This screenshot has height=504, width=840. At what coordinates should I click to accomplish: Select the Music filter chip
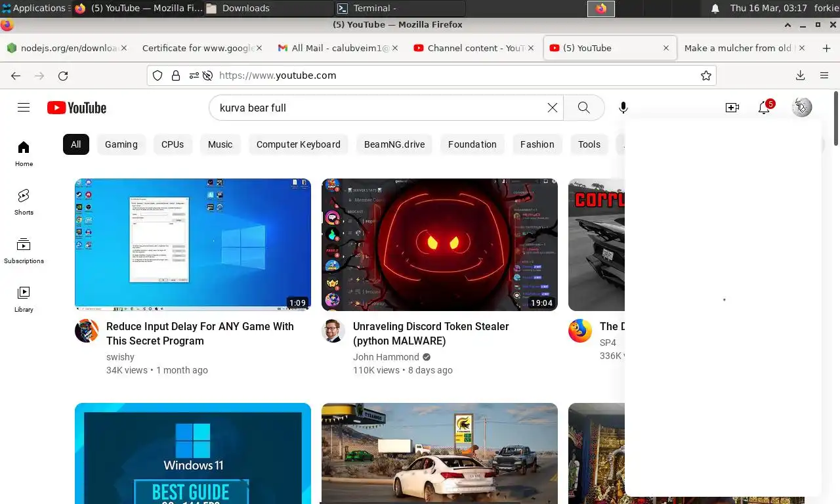(x=220, y=144)
